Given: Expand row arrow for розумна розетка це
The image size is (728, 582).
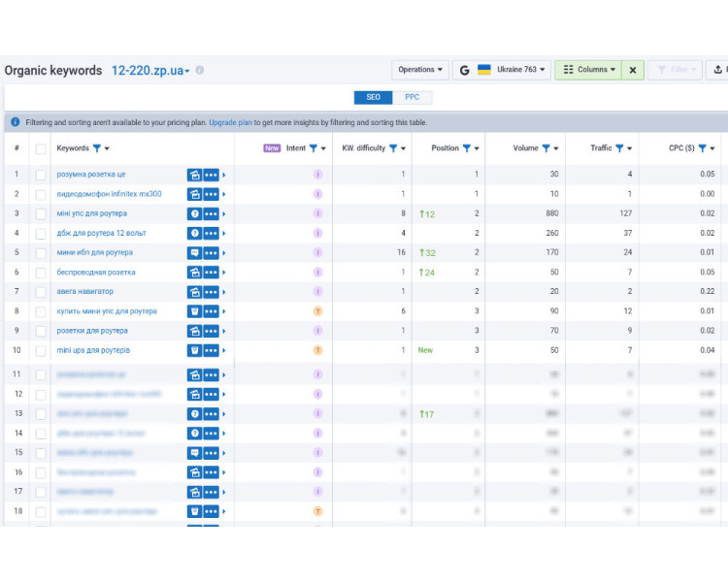Looking at the screenshot, I should [x=224, y=175].
